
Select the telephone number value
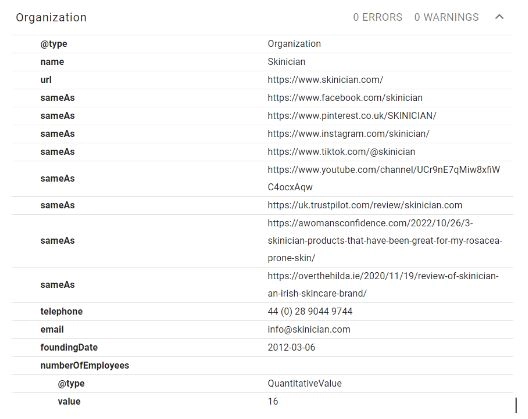[x=310, y=311]
